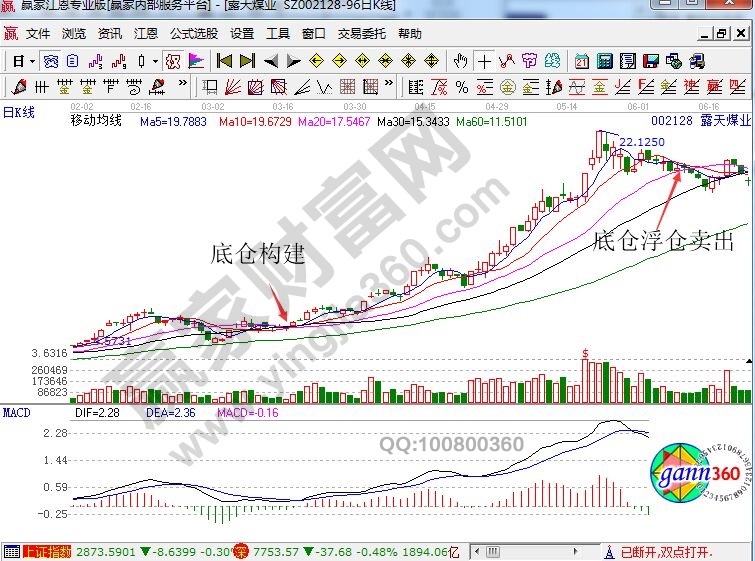
Task: Open the 公式选股 menu
Action: 193,33
